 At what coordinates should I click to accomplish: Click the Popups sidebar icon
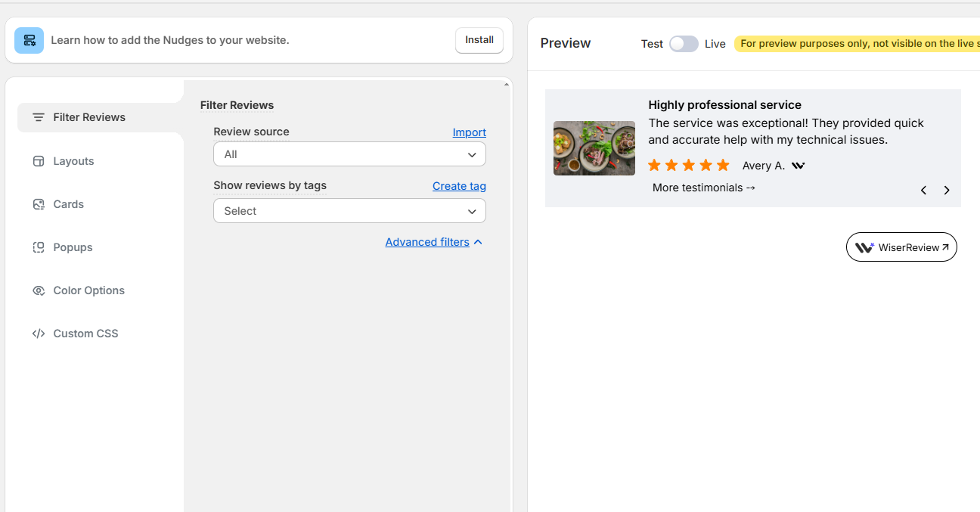coord(39,247)
